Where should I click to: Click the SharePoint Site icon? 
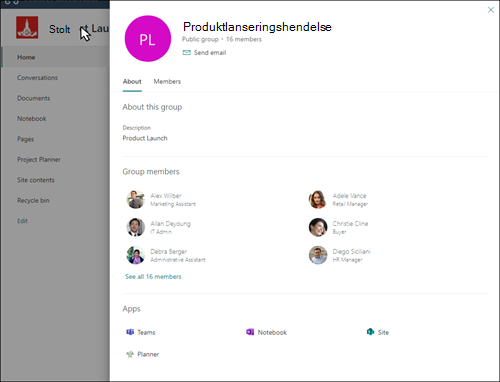[370, 332]
